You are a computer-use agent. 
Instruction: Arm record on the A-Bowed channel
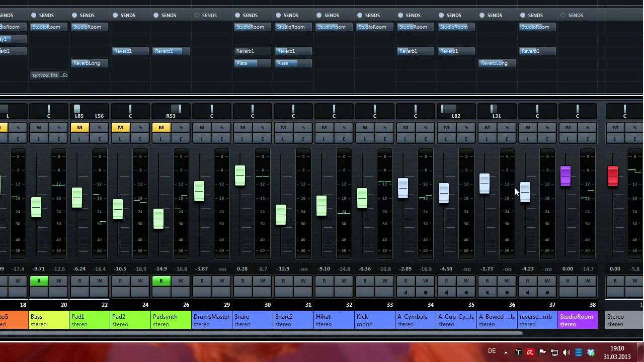pos(507,292)
